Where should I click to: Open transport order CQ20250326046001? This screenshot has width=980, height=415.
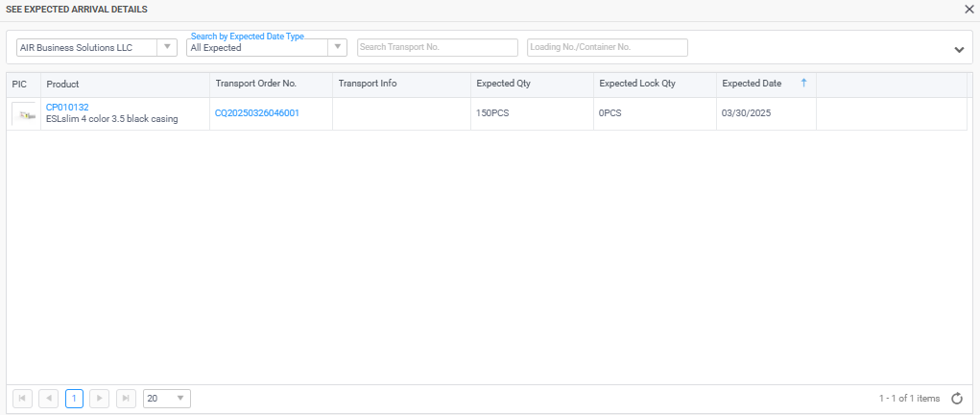coord(257,113)
